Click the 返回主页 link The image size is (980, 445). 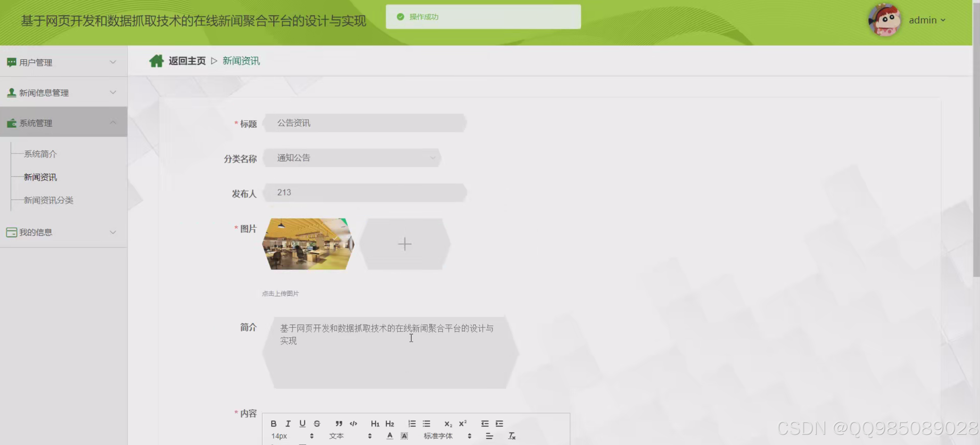tap(187, 60)
